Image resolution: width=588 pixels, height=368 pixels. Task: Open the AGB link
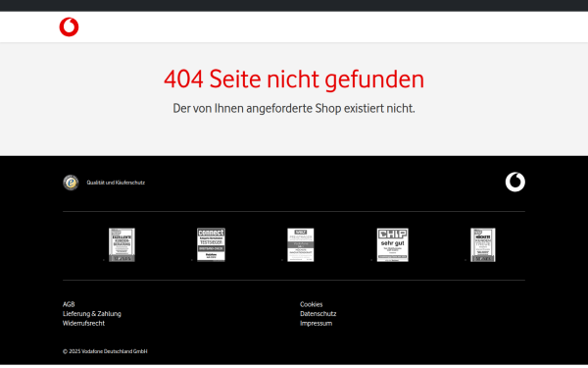69,304
